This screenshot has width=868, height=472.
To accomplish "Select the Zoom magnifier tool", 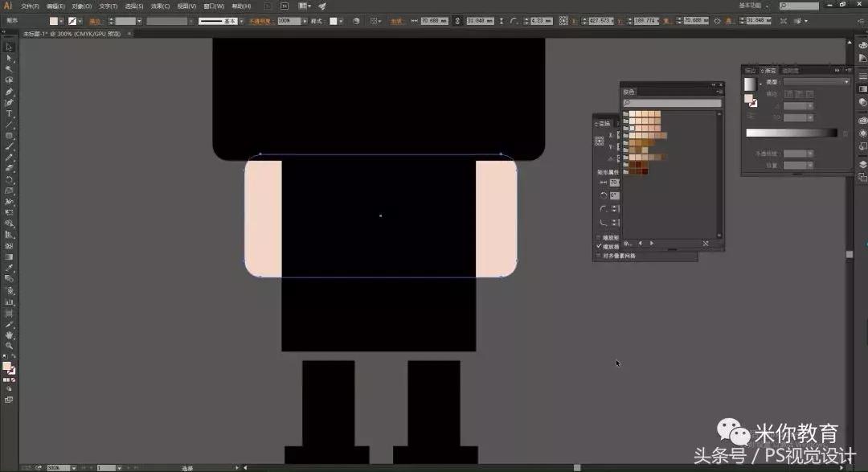I will pyautogui.click(x=9, y=345).
